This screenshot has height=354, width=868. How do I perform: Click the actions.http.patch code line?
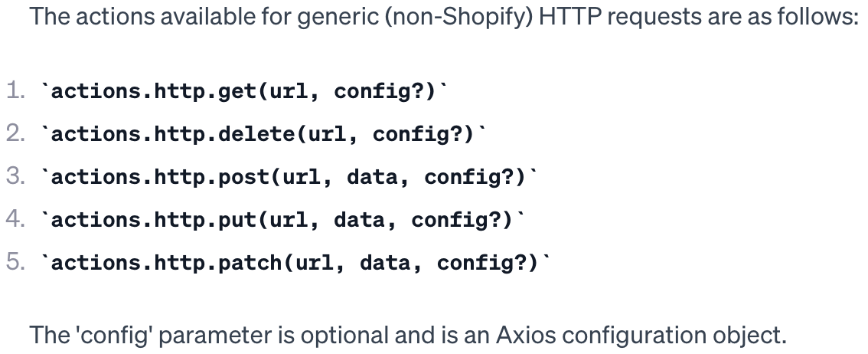[x=295, y=262]
